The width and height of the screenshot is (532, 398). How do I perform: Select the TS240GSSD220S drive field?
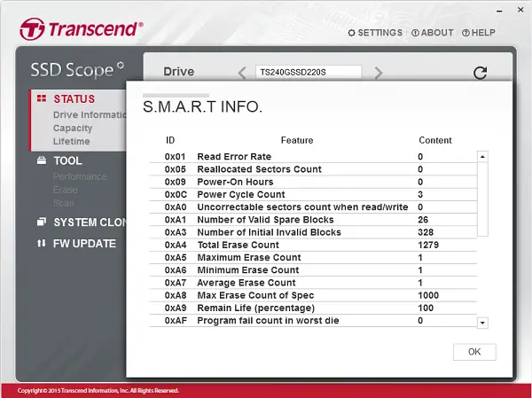308,72
